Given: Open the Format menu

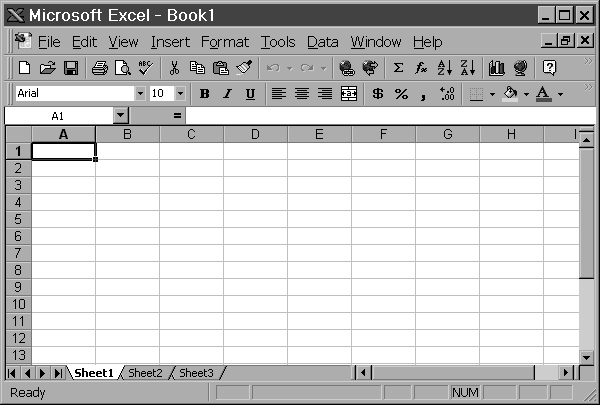Looking at the screenshot, I should (x=225, y=42).
